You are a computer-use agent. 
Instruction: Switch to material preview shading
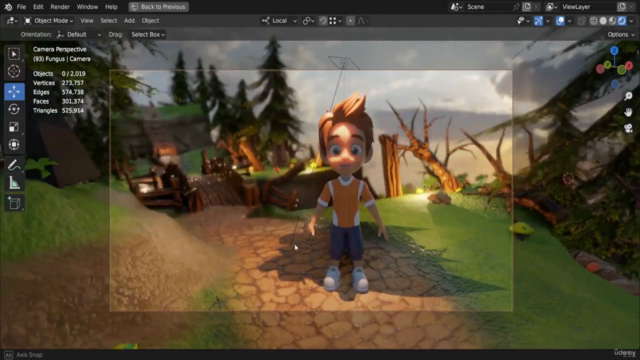(x=613, y=21)
